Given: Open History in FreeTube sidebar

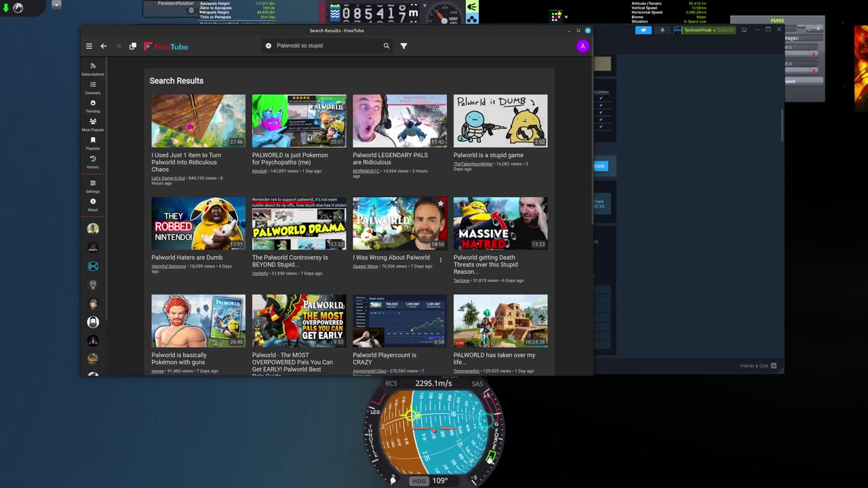Looking at the screenshot, I should (93, 162).
